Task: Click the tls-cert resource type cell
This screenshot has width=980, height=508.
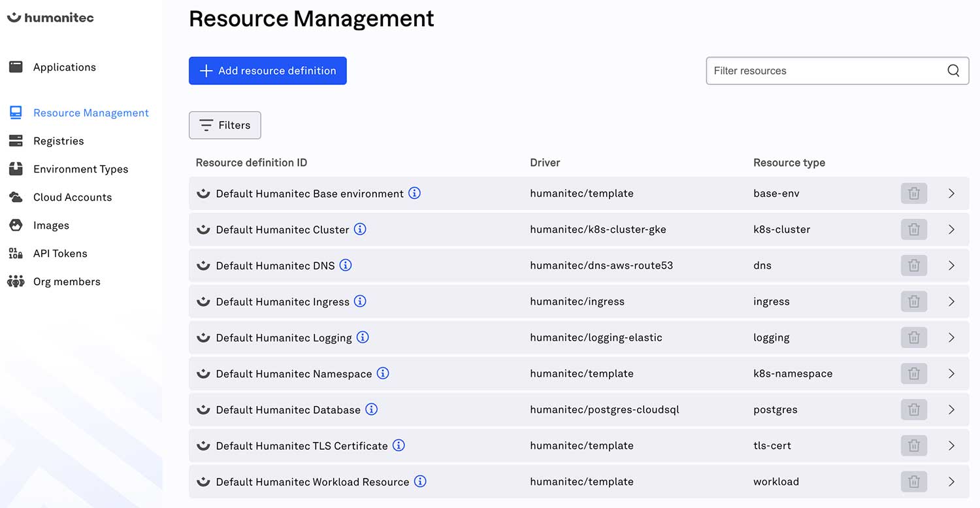Action: (x=772, y=445)
